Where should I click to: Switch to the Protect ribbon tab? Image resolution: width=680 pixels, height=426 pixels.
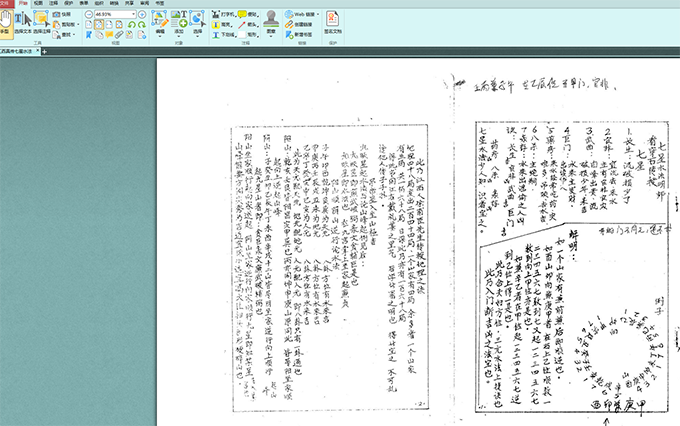69,3
